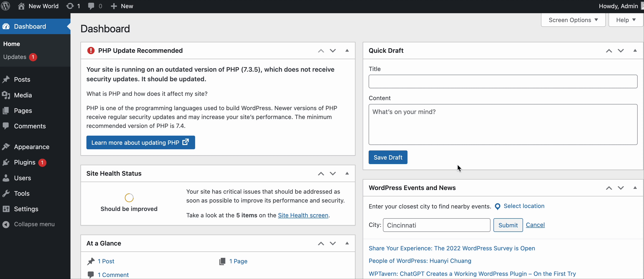This screenshot has height=279, width=644.
Task: Cancel the city location entry
Action: coord(535,225)
